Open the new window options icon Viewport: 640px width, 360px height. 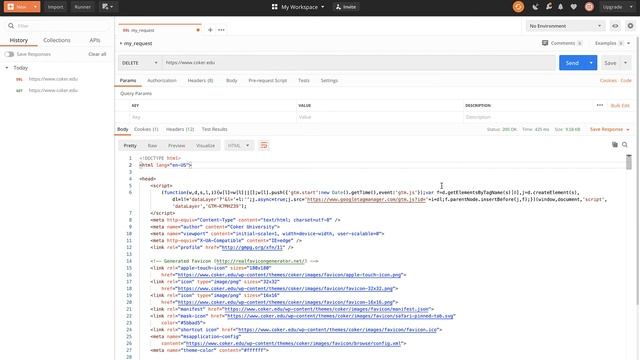[108, 7]
